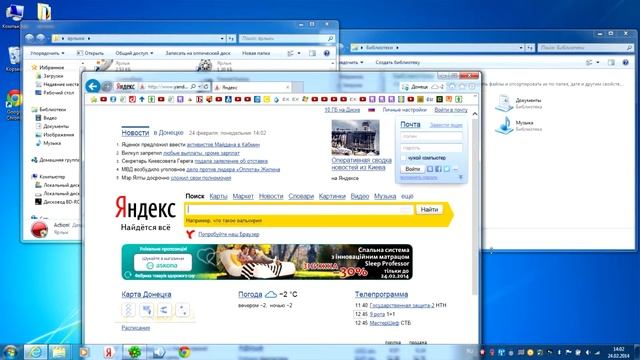Open the Маркет service tab
This screenshot has width=640, height=360.
[x=243, y=196]
